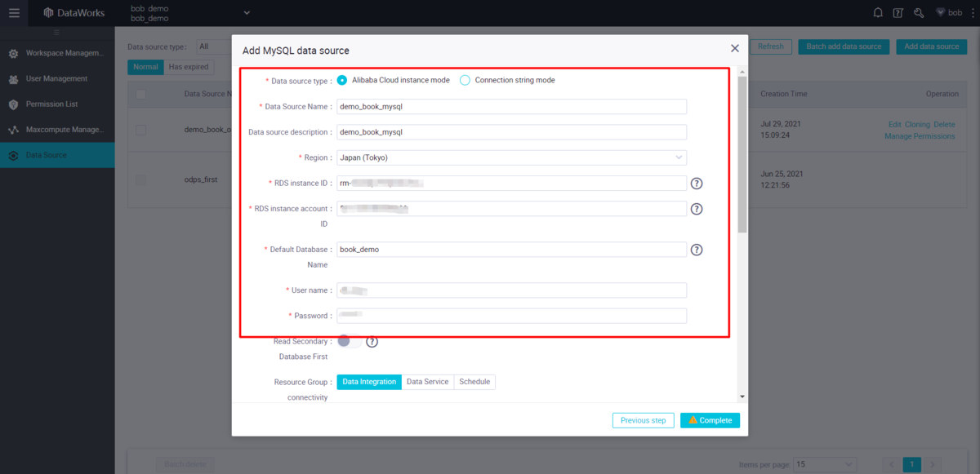Open the Data source type filter dropdown
Image resolution: width=980 pixels, height=474 pixels.
pos(214,47)
